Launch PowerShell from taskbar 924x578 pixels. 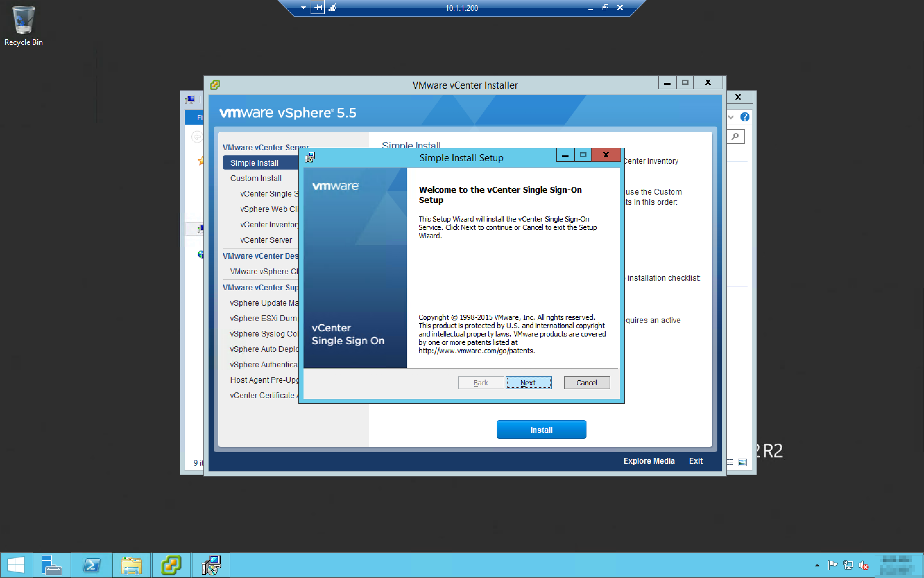click(92, 565)
